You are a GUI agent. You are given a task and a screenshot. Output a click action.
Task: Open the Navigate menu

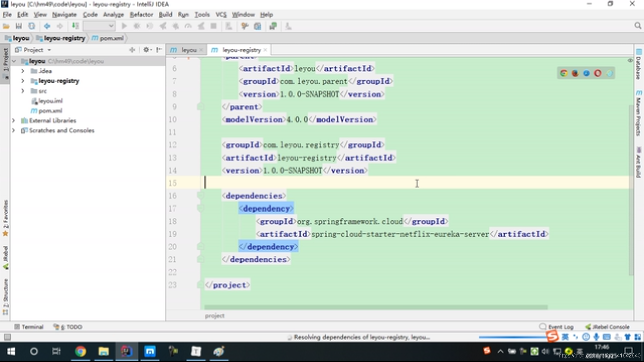coord(64,14)
